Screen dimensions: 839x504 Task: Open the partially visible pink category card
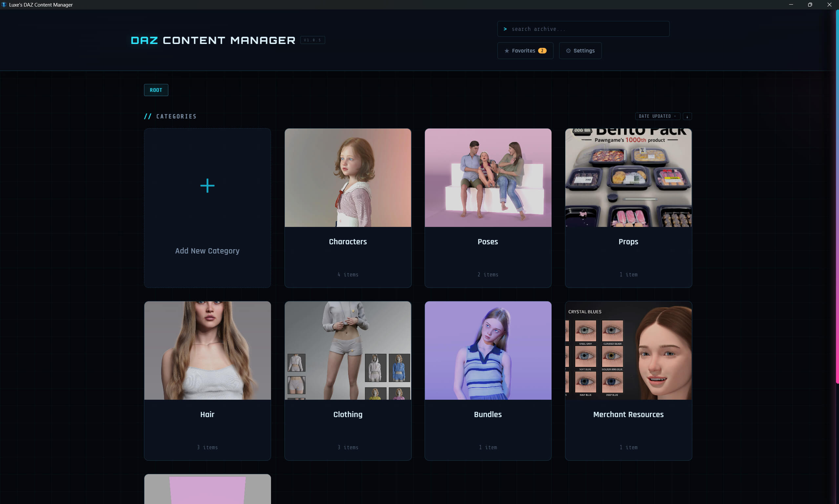[x=207, y=489]
